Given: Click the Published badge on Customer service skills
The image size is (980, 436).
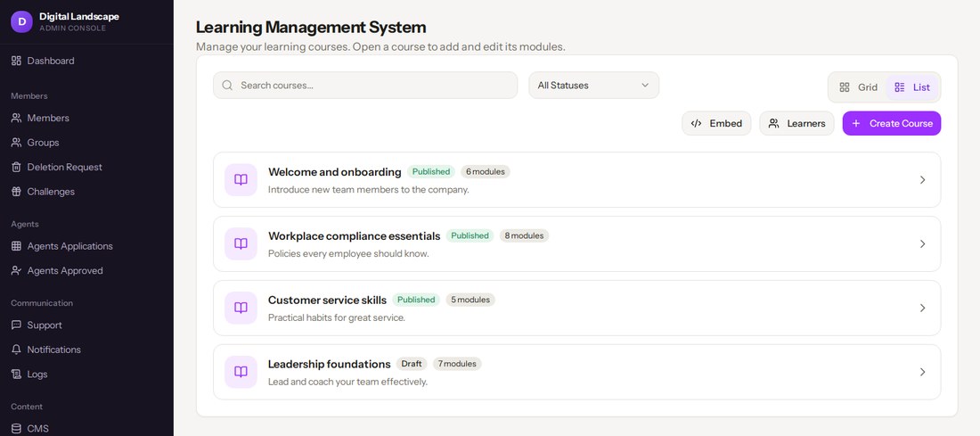Looking at the screenshot, I should coord(416,300).
